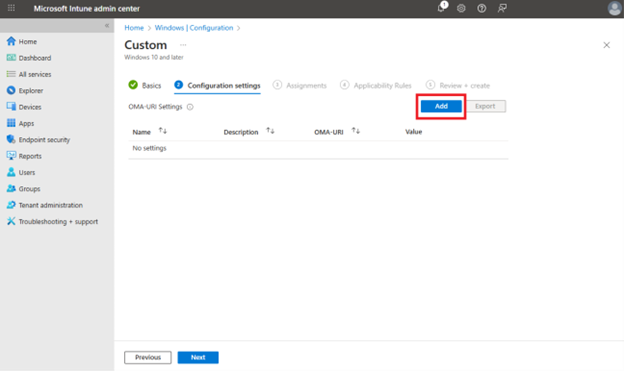Click the OMA-URI Settings info icon
This screenshot has width=624, height=371.
pos(190,107)
